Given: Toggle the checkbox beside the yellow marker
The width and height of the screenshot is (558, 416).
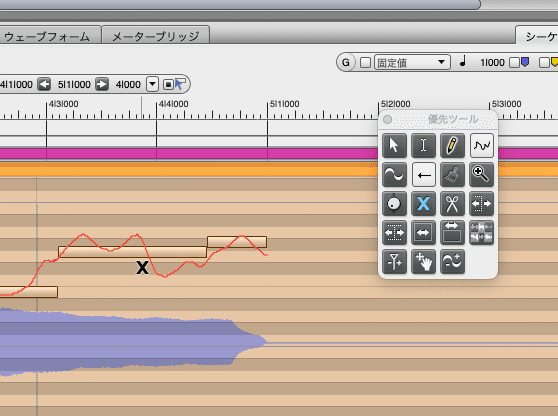Looking at the screenshot, I should [x=544, y=63].
